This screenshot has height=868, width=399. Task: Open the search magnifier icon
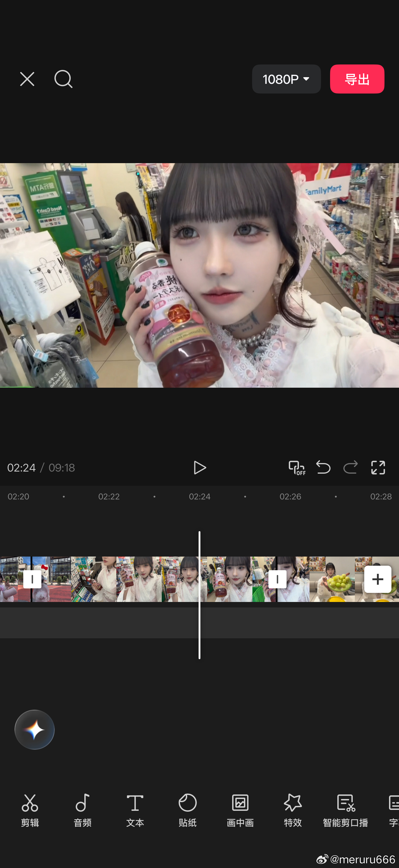click(x=63, y=79)
